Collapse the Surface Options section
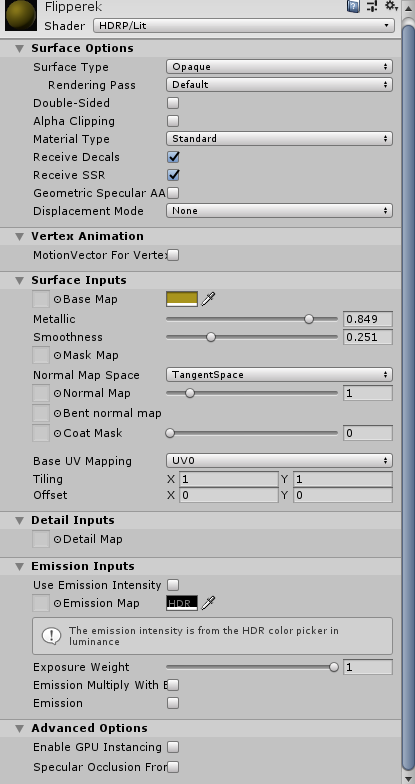Image resolution: width=415 pixels, height=784 pixels. click(x=20, y=48)
